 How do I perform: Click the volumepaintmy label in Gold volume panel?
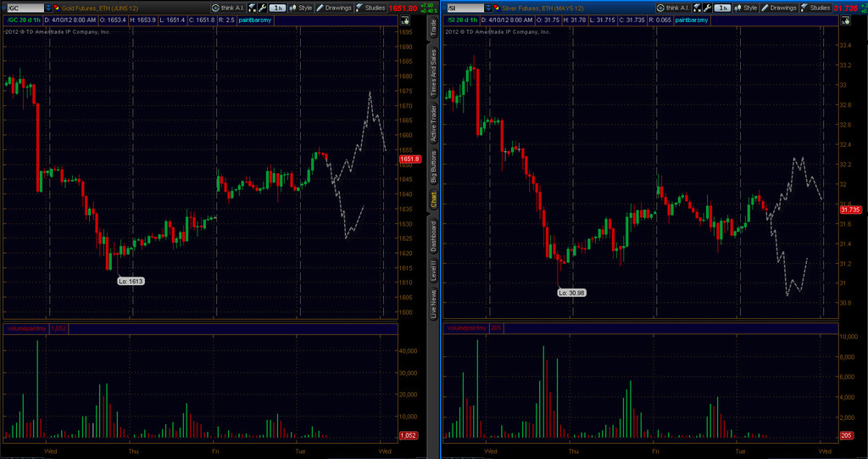[x=26, y=328]
